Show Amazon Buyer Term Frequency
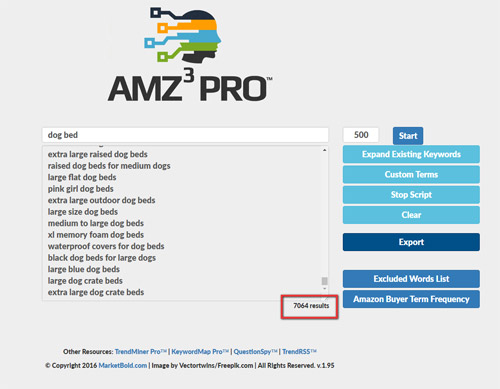 pos(411,299)
